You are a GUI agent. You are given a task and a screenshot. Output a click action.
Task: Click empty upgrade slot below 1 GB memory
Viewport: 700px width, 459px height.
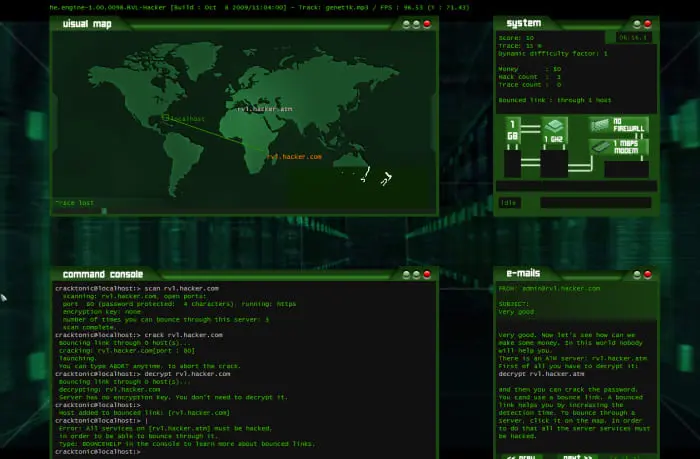[512, 164]
